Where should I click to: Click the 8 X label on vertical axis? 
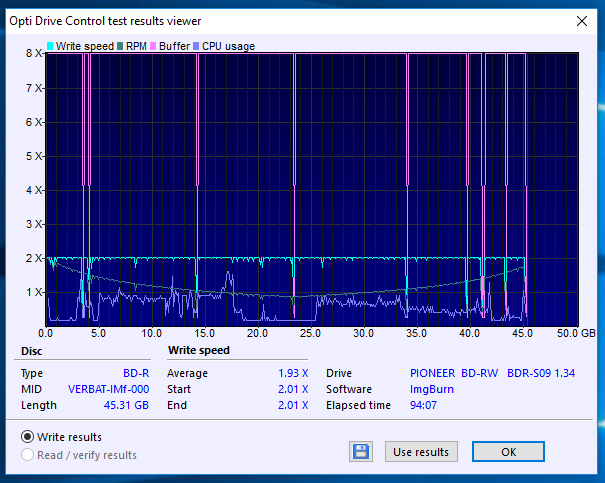tap(34, 53)
